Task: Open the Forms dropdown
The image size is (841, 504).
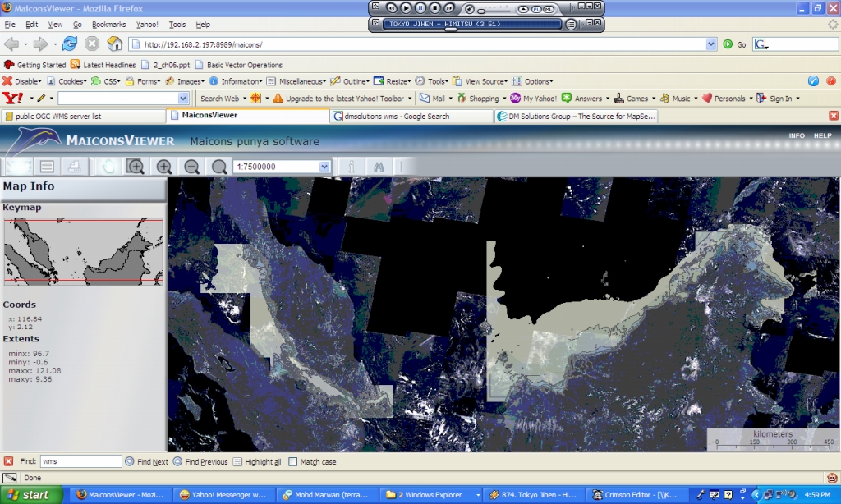Action: [143, 81]
